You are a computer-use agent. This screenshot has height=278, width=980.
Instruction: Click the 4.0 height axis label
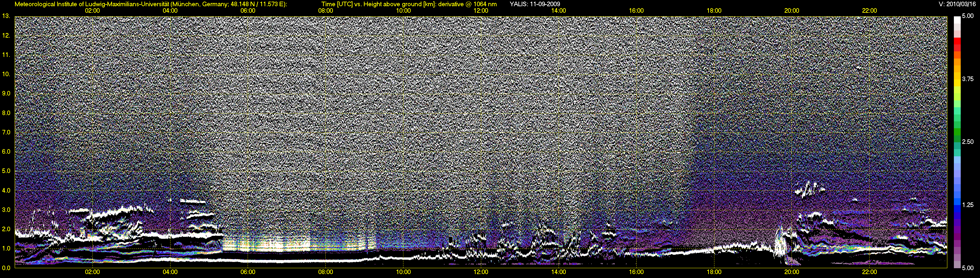(x=6, y=190)
